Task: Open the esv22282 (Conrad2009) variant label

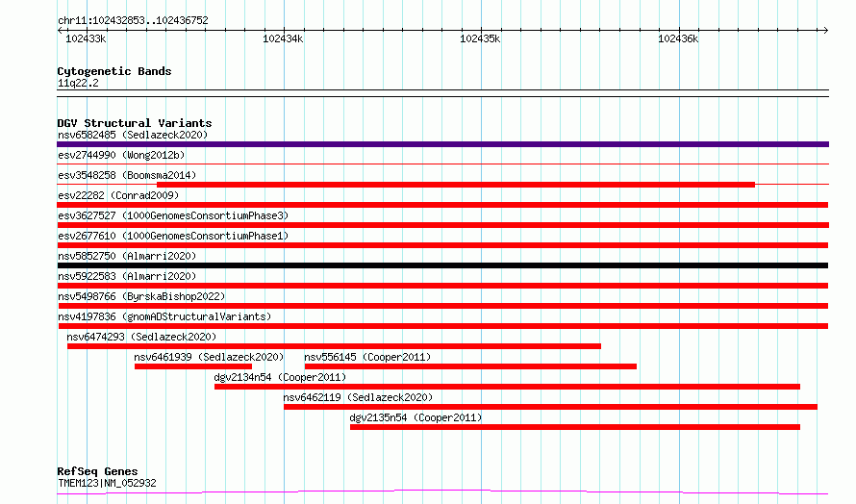Action: 118,195
